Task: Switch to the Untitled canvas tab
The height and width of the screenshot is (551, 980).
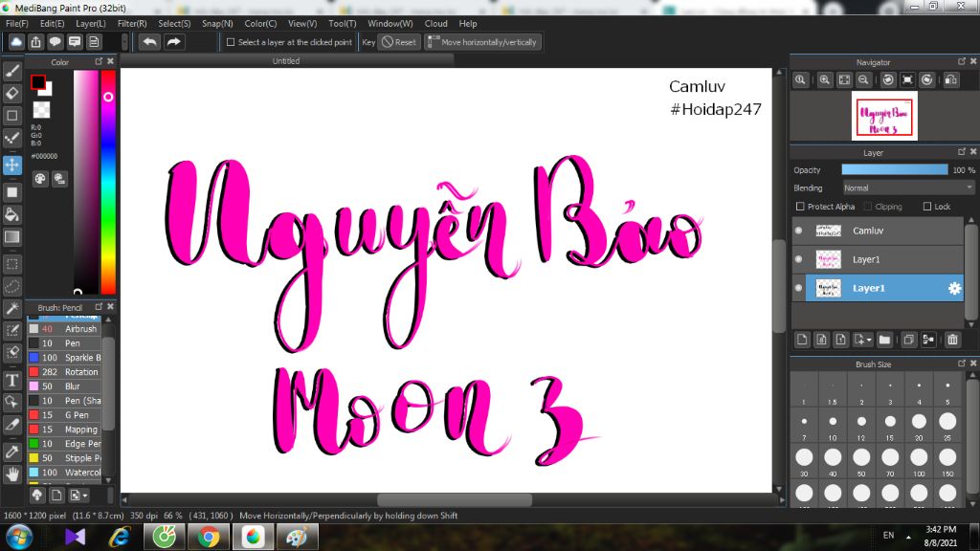Action: point(285,60)
